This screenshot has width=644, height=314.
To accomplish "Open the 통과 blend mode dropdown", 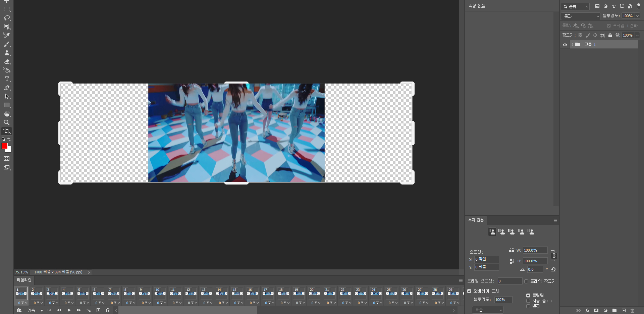I will 581,16.
